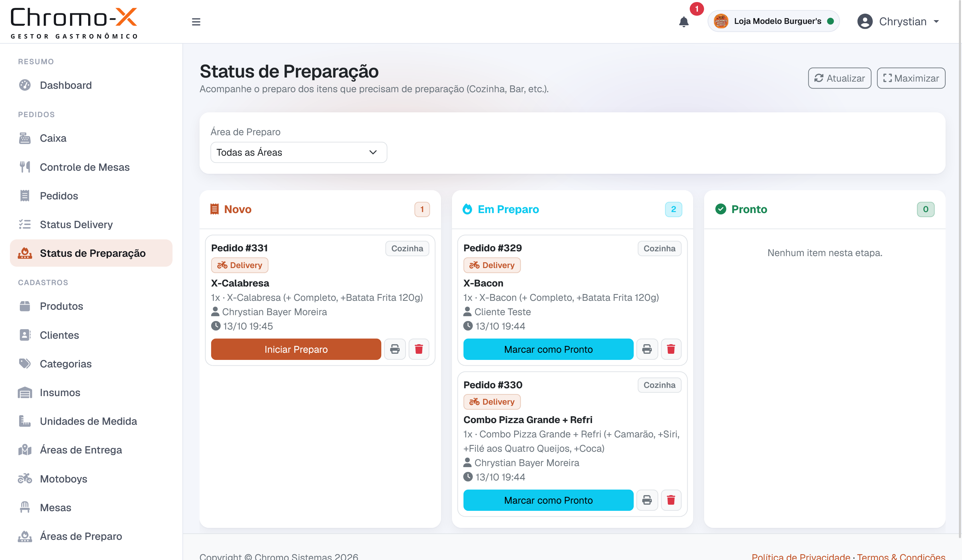Go to Categorias

pos(91,364)
